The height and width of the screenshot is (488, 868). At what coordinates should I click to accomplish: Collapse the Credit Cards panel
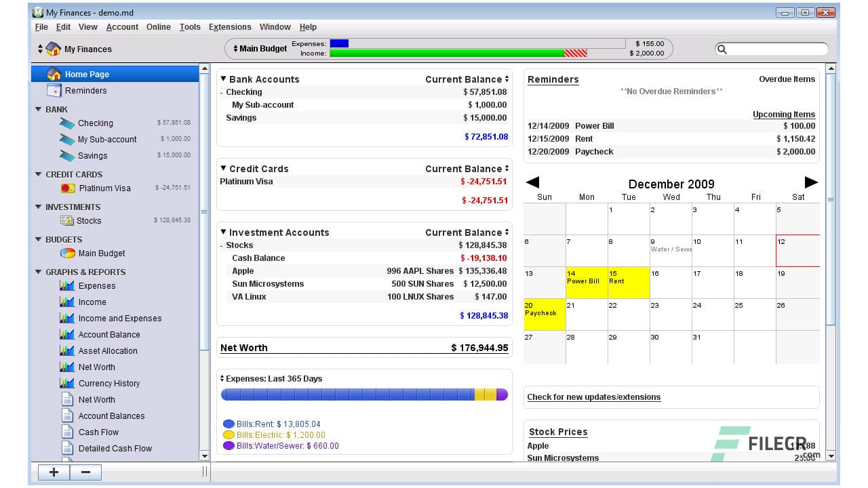point(224,169)
